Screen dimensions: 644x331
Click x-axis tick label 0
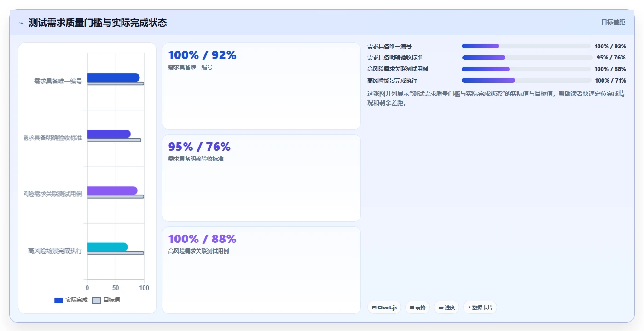point(87,288)
